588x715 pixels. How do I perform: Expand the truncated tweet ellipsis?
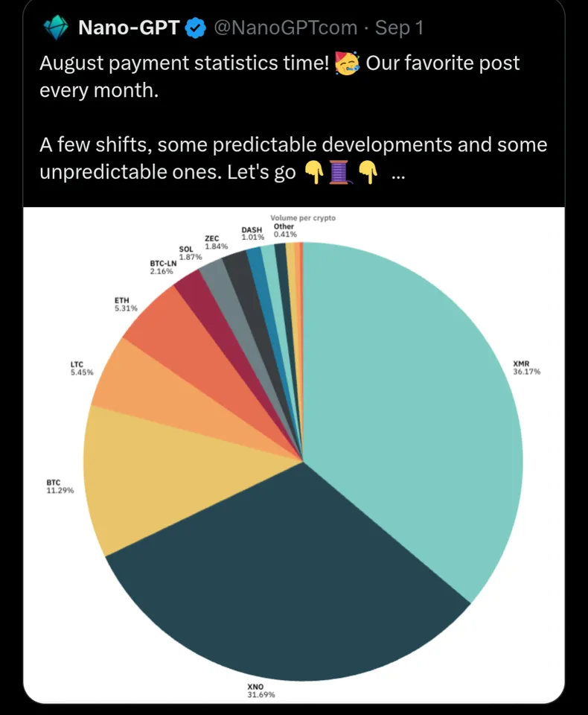pyautogui.click(x=397, y=174)
